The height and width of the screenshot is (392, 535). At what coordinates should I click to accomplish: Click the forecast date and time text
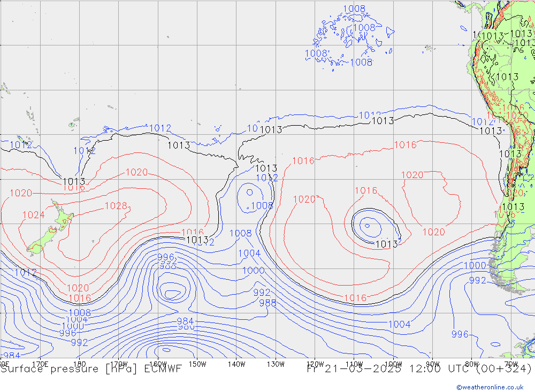[419, 369]
